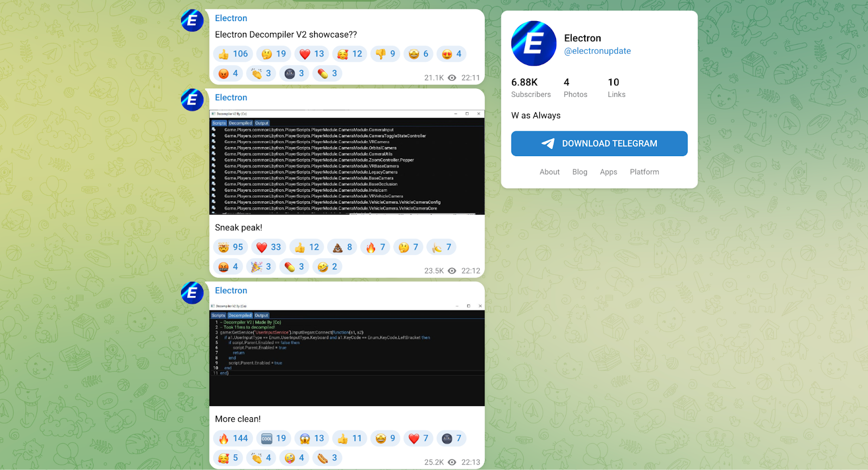Go to the Apps footer link
The image size is (868, 470).
pyautogui.click(x=608, y=172)
